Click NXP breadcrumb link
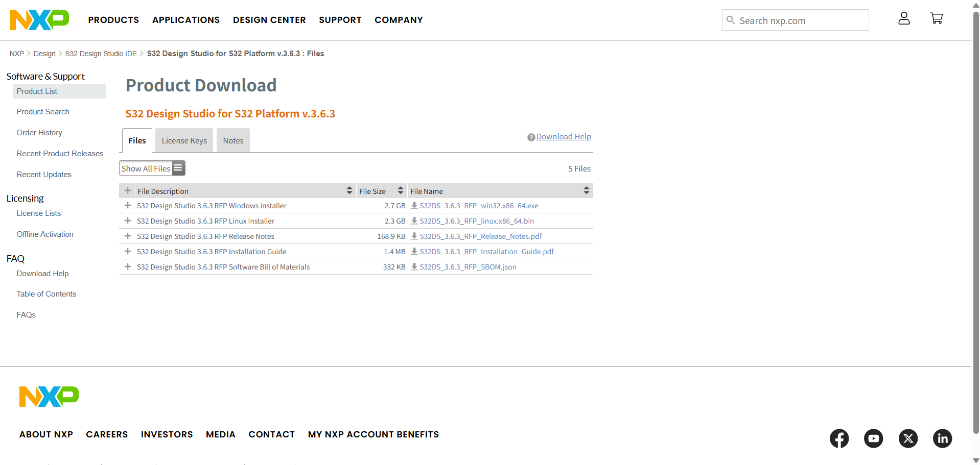The image size is (980, 465). point(17,54)
